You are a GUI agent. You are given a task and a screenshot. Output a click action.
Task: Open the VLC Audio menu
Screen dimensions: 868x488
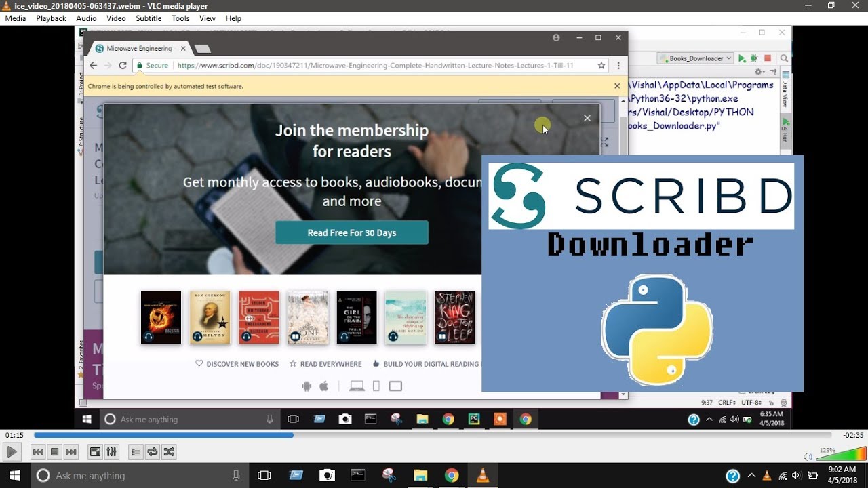point(86,18)
